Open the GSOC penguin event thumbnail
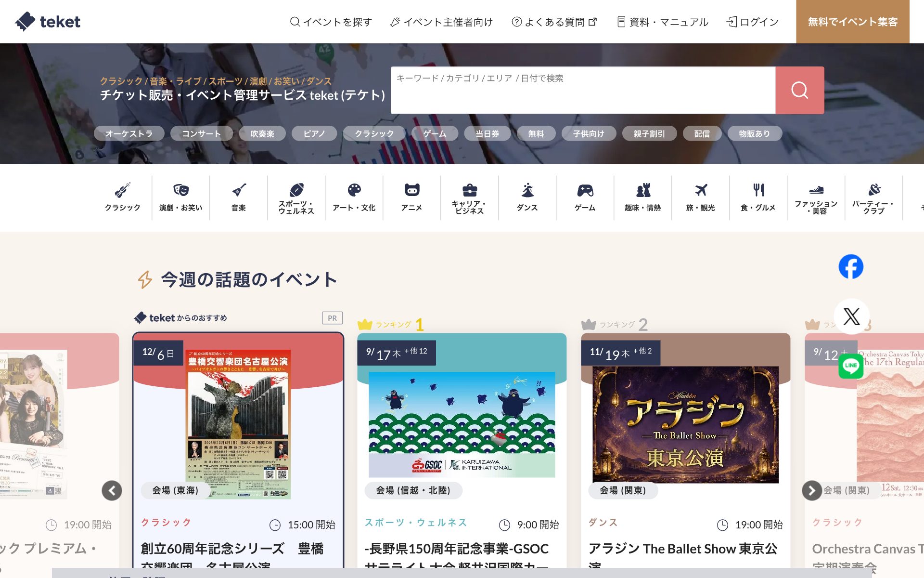 (462, 424)
